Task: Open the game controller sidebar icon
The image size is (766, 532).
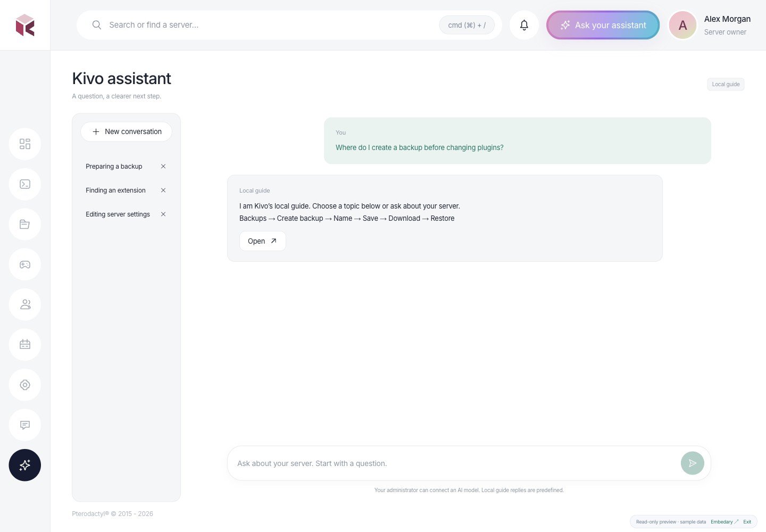Action: pos(25,264)
